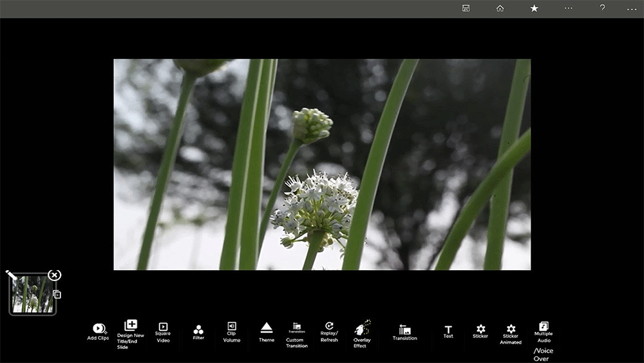The height and width of the screenshot is (363, 644).
Task: Apply an Overlay Effect
Action: (362, 328)
